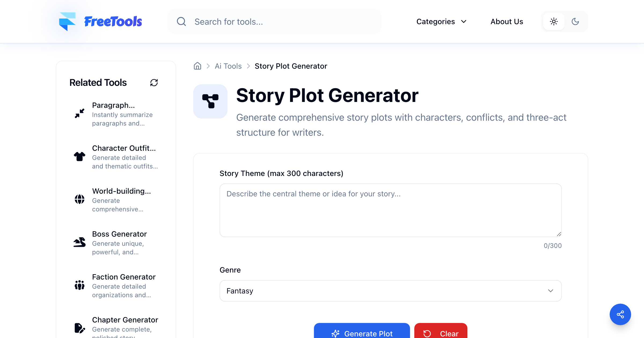Screen dimensions: 644x338
Task: Click the Story Plot Generator header icon
Action: [210, 101]
